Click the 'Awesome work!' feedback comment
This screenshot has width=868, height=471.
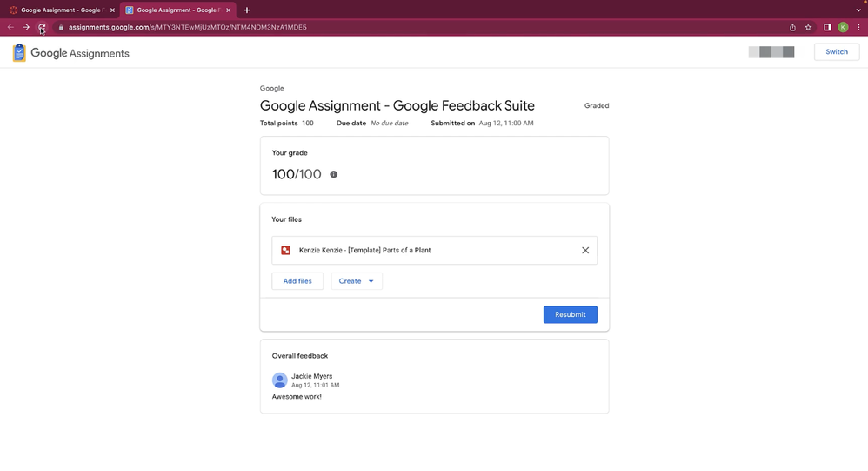point(297,397)
